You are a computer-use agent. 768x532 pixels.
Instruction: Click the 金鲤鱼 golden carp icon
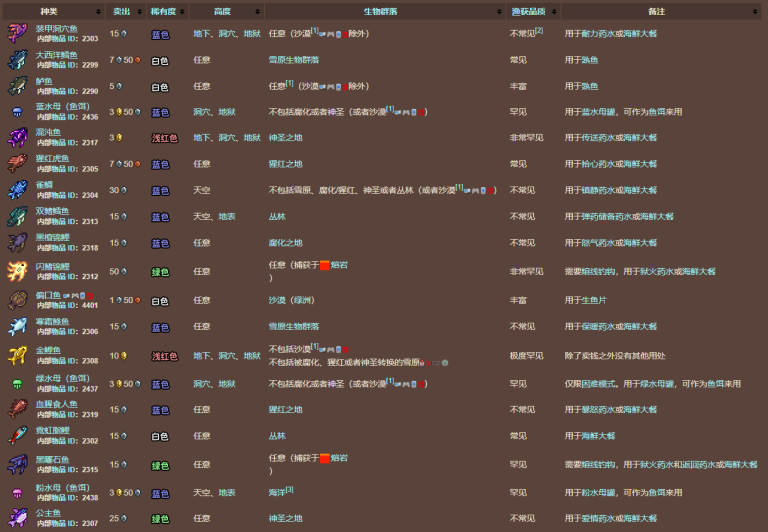click(x=17, y=356)
